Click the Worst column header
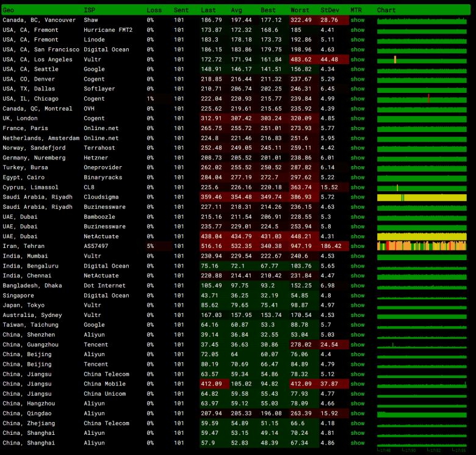This screenshot has height=455, width=476. pos(300,10)
